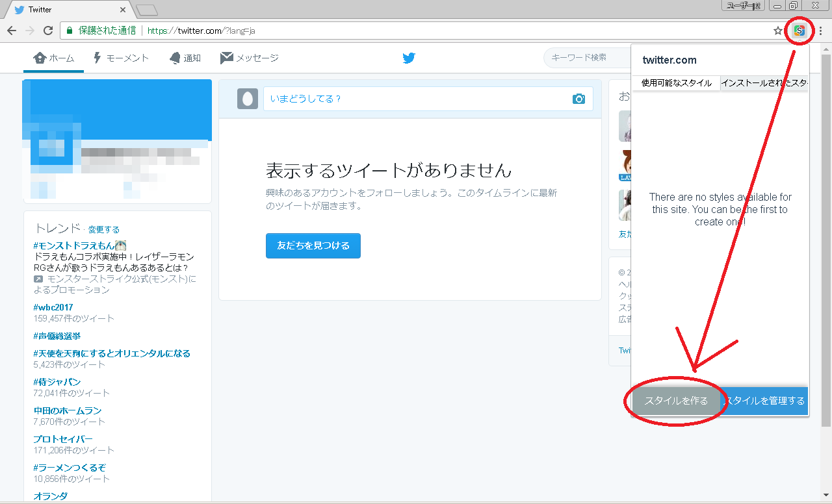Click the Stylish extension icon in toolbar

[799, 31]
